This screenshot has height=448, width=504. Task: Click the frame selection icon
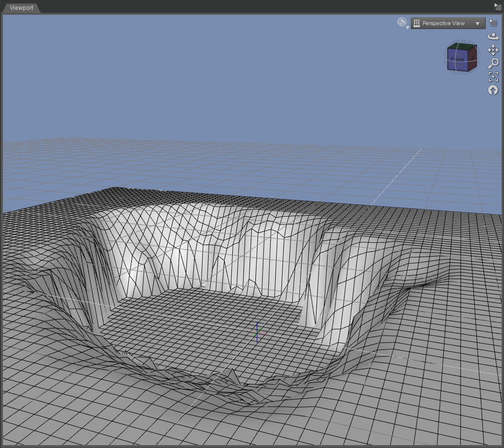click(493, 76)
